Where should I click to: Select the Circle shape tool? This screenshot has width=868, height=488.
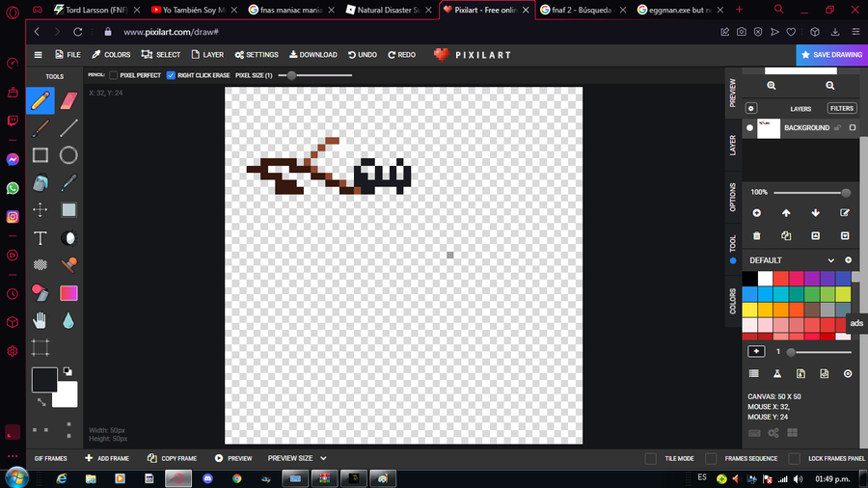pos(68,155)
